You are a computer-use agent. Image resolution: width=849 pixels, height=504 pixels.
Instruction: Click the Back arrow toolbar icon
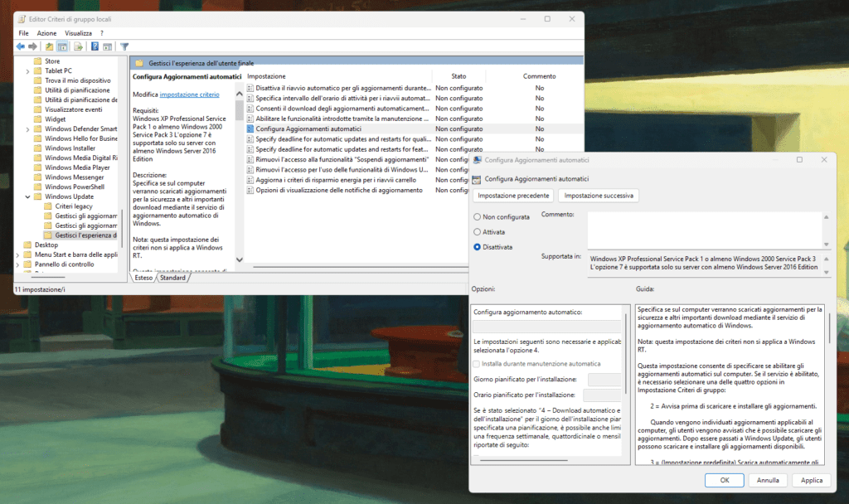tap(20, 46)
